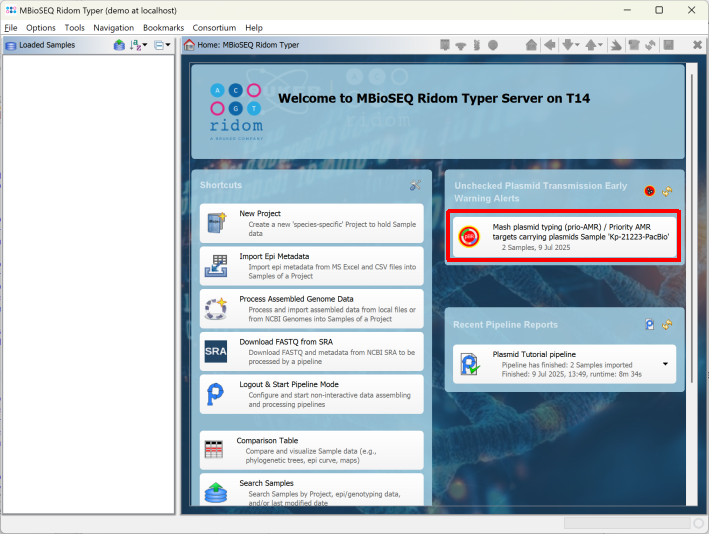Refresh the Plasmid Transmission alerts list
Image resolution: width=709 pixels, height=534 pixels.
667,191
